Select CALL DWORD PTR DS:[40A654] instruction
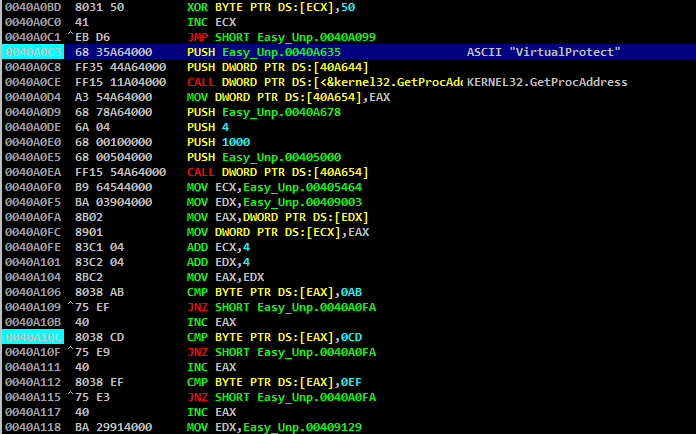 click(x=278, y=172)
